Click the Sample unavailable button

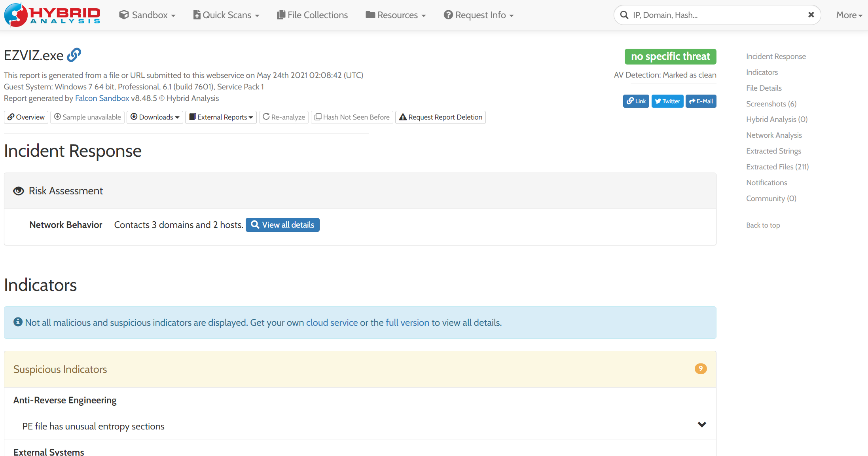point(87,117)
